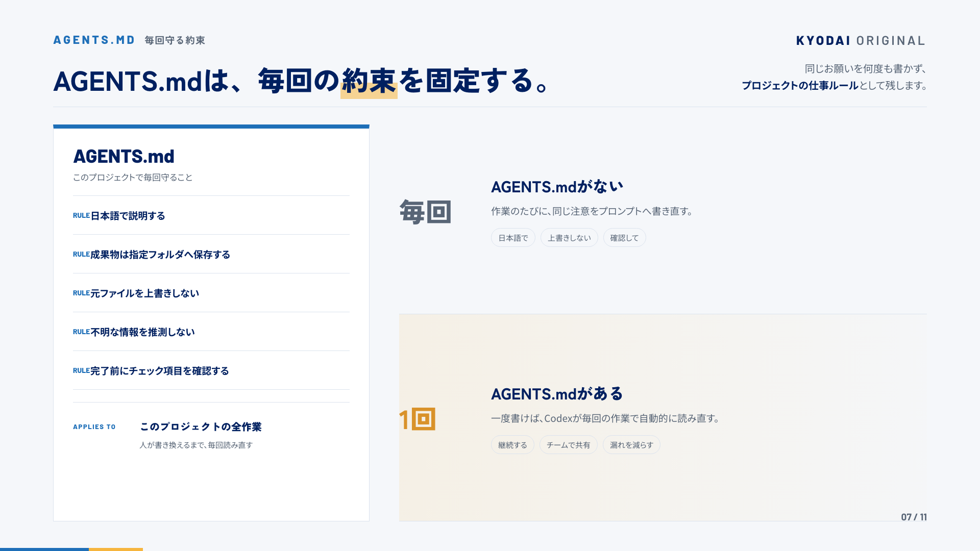Click the APPLIES TO label
The width and height of the screenshot is (980, 551).
94,427
